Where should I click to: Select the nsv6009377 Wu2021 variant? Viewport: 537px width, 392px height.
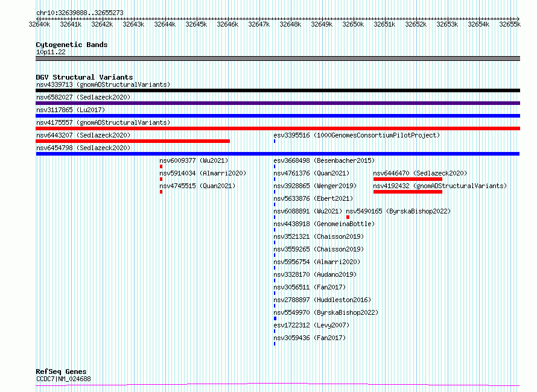tap(194, 160)
